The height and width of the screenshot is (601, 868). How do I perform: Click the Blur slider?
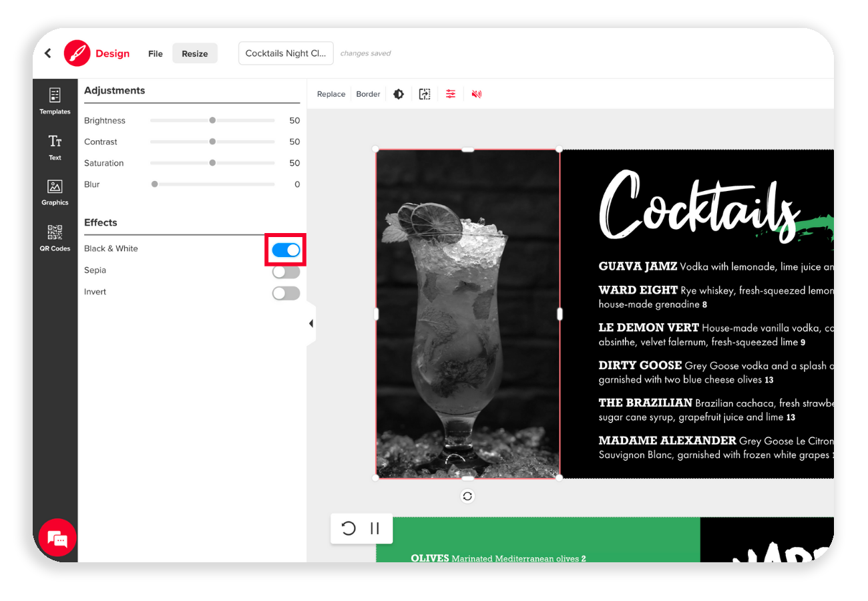coord(212,184)
